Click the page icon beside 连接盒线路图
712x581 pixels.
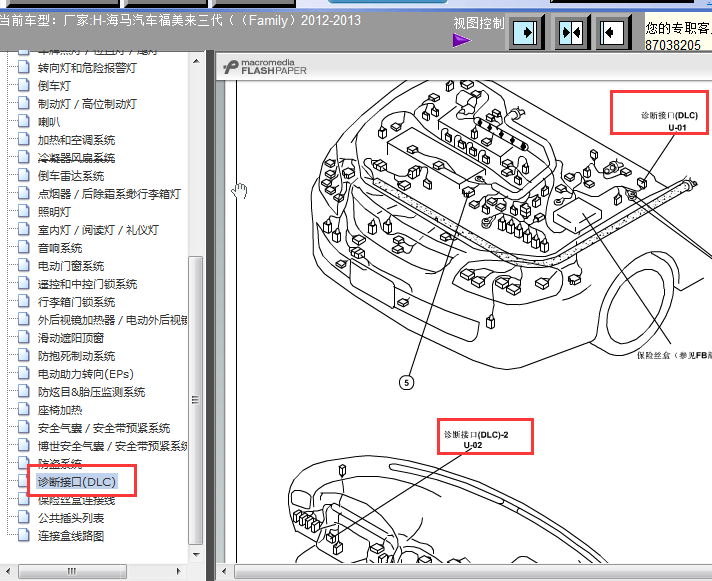click(x=24, y=535)
